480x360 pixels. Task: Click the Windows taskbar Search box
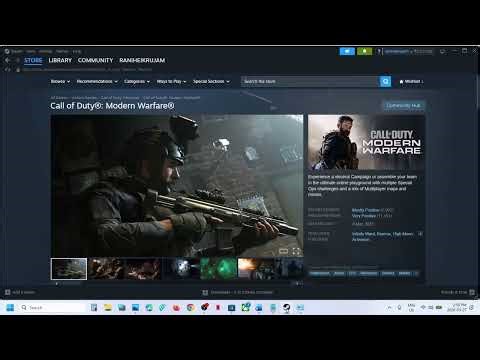point(52,307)
